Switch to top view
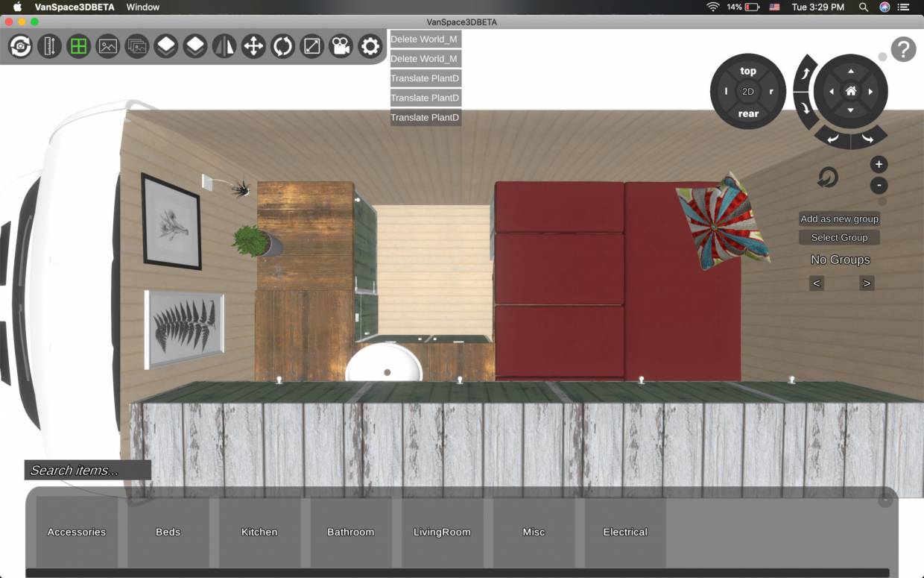The width and height of the screenshot is (924, 578). (747, 71)
